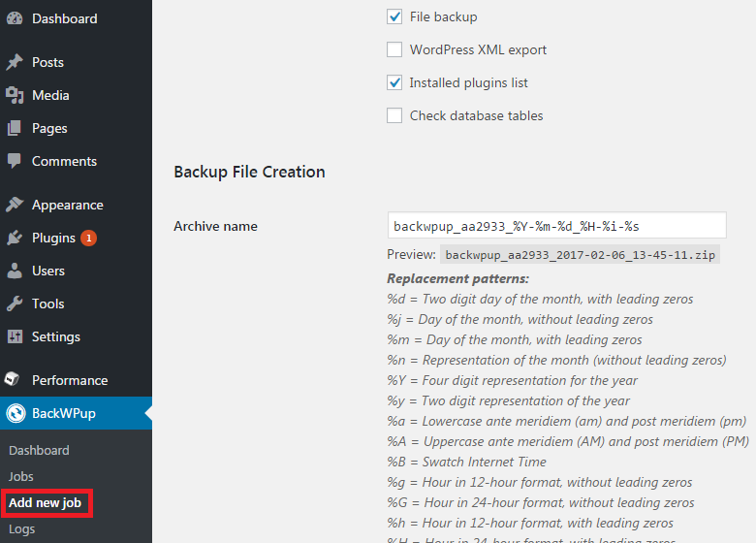Click the Tools wrench icon

point(15,303)
